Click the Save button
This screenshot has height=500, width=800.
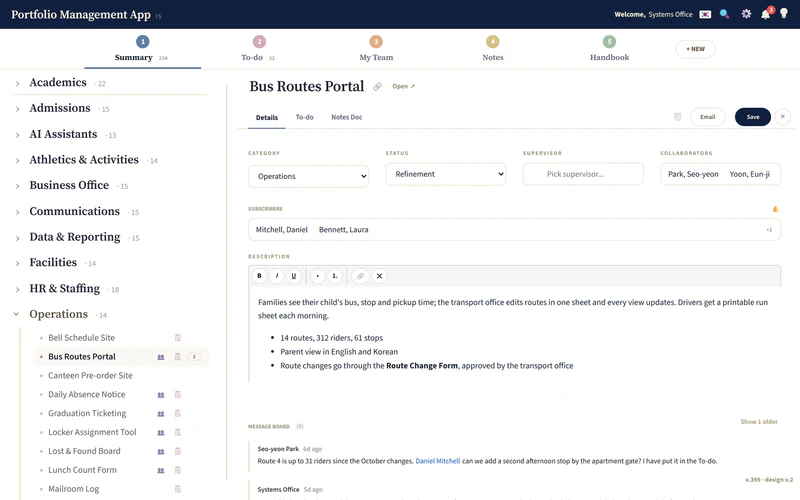click(x=753, y=117)
